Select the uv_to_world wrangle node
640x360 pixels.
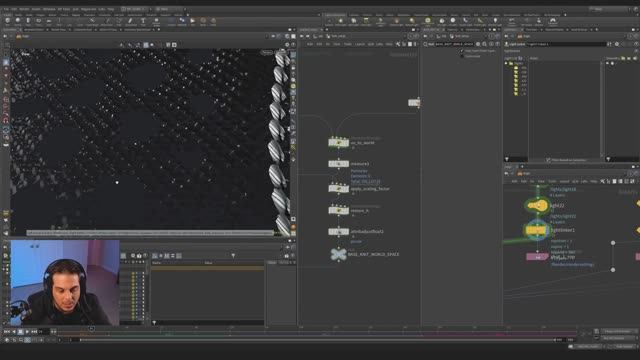point(338,142)
